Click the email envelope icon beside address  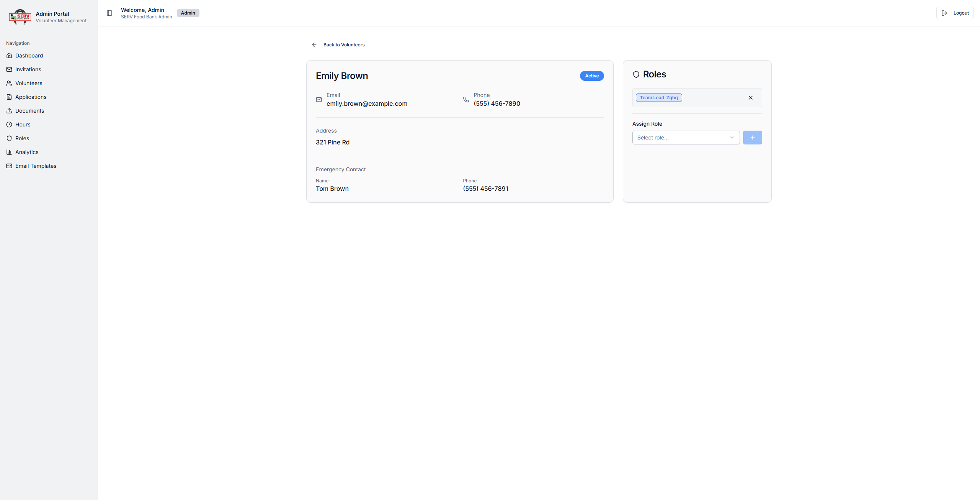pyautogui.click(x=319, y=100)
